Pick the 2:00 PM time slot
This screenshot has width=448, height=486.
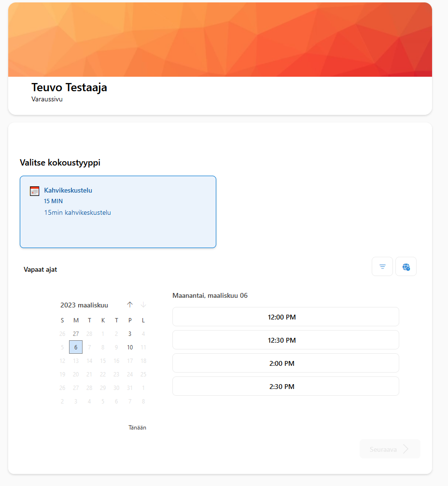[x=285, y=363]
